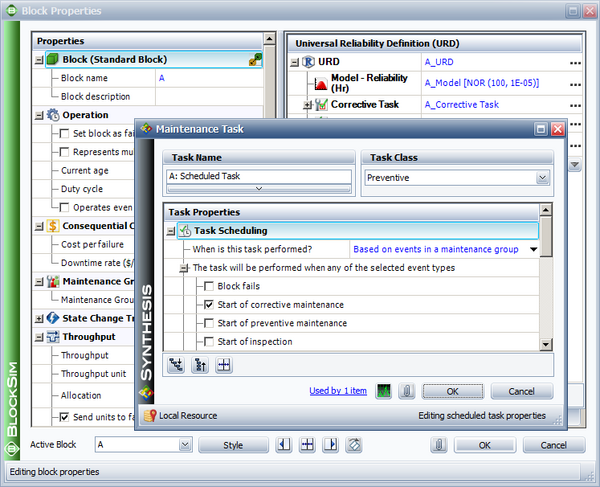This screenshot has height=487, width=600.
Task: Open the ellipsis for A_URD
Action: click(575, 63)
